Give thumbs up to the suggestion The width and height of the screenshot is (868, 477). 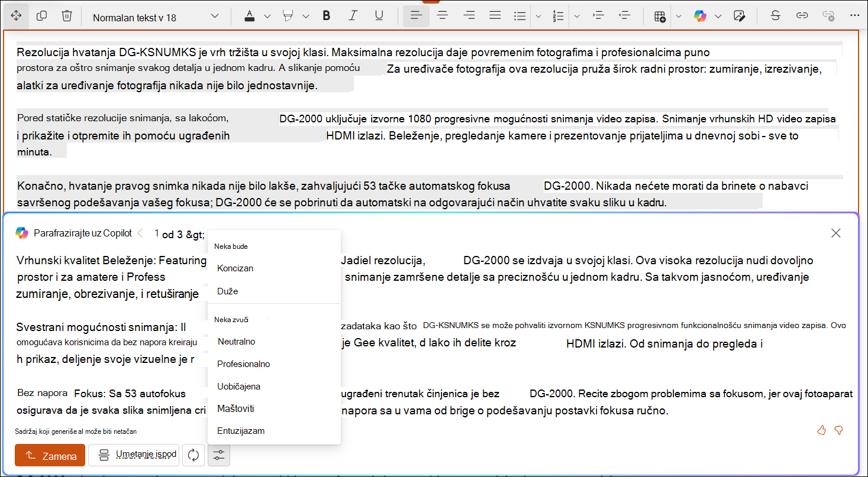(x=821, y=430)
